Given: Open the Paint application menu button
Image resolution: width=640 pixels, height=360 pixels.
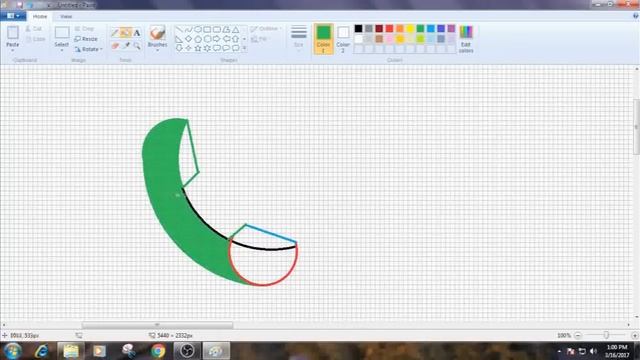Looking at the screenshot, I should 13,16.
